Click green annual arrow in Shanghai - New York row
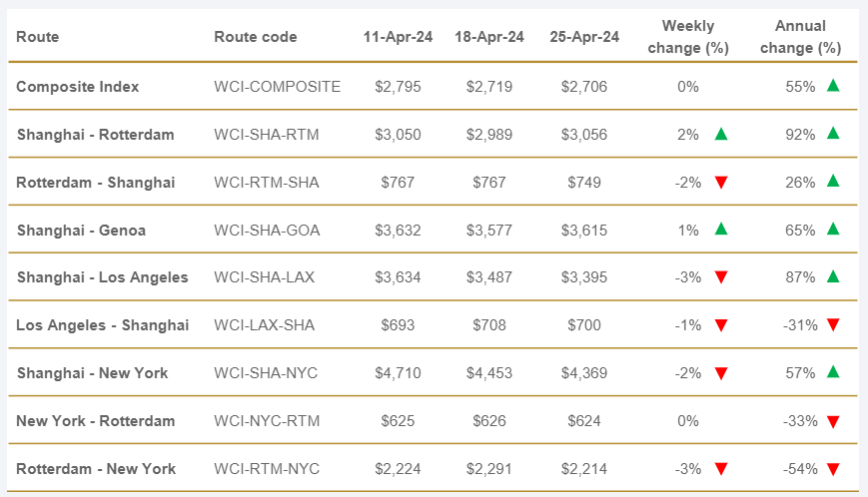The image size is (868, 497). coord(833,372)
